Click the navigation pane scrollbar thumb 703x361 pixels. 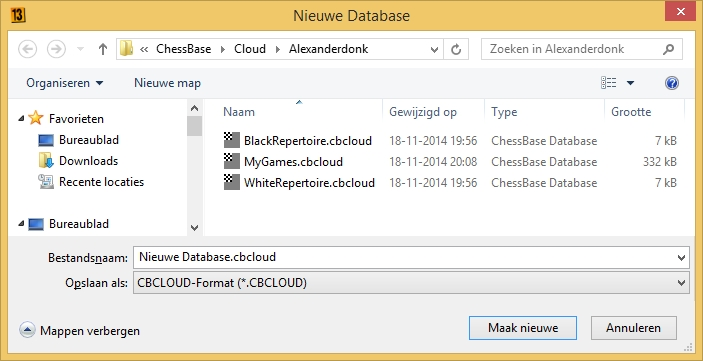(x=194, y=126)
